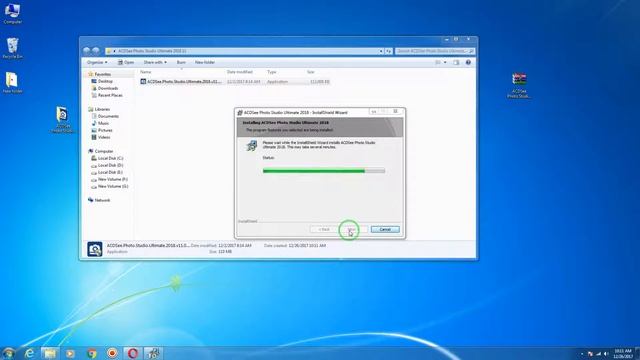Open Downloads under Favorites

(x=108, y=88)
